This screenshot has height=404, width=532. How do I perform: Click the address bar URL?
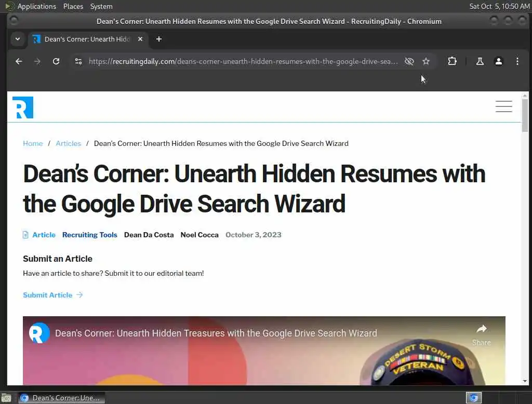pyautogui.click(x=243, y=61)
